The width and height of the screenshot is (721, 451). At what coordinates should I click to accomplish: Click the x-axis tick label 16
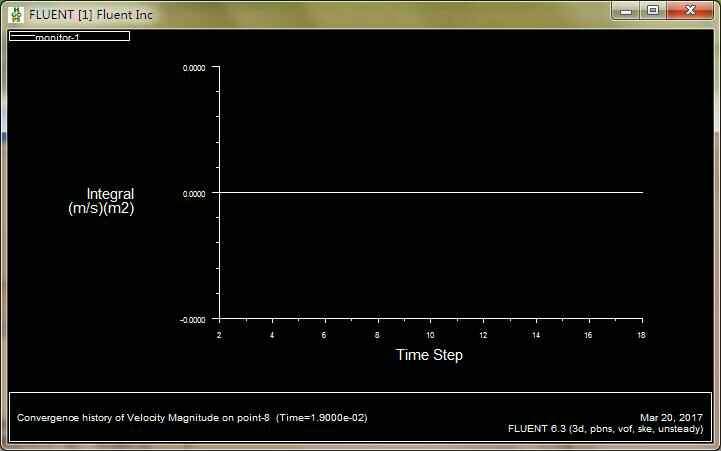[588, 335]
